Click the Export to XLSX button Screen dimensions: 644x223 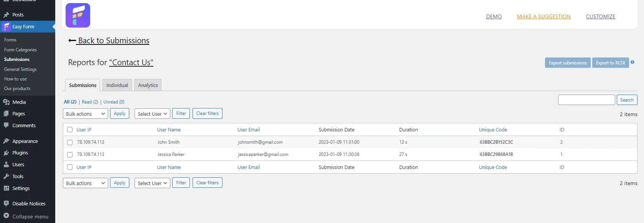[611, 63]
